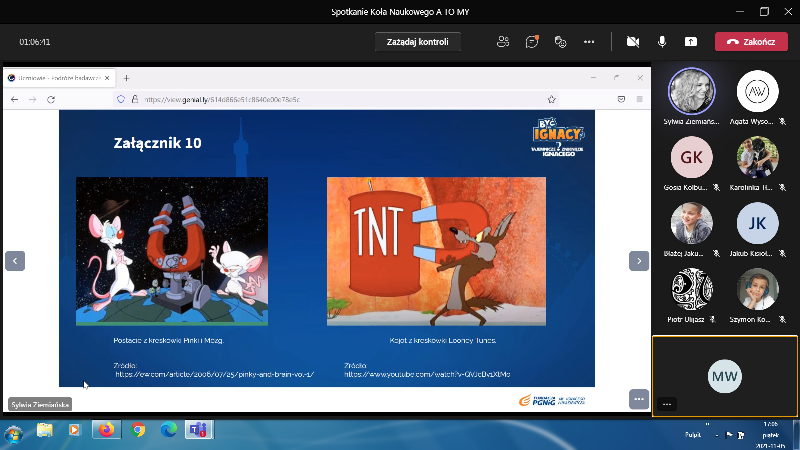
Task: Go to next slide with right arrow
Action: [x=639, y=261]
